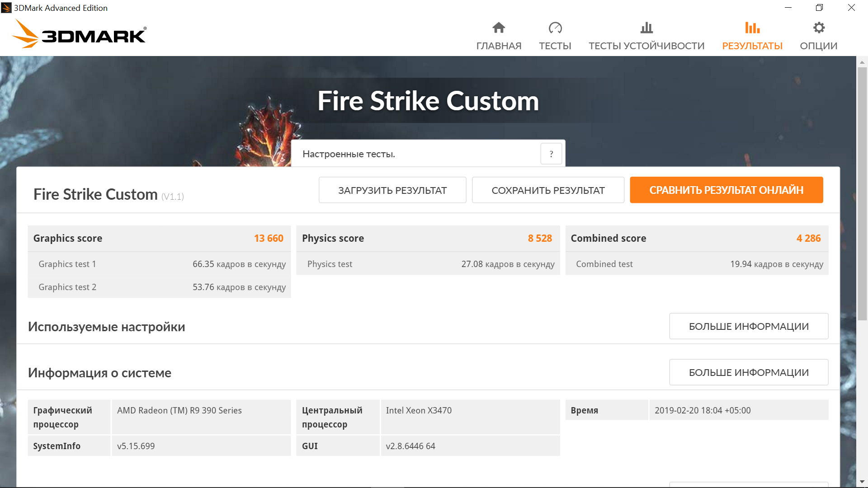Click the 3DMark logo
This screenshot has width=868, height=488.
pyautogui.click(x=79, y=34)
